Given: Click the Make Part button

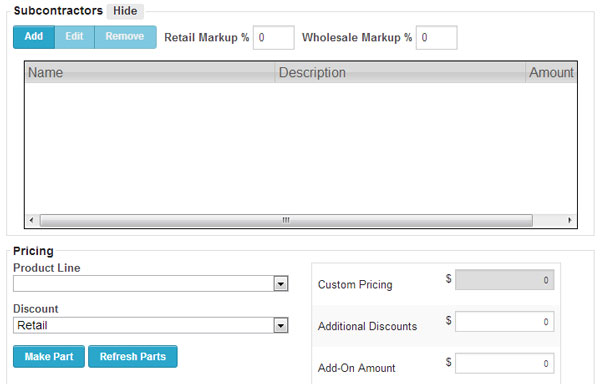Looking at the screenshot, I should 49,356.
